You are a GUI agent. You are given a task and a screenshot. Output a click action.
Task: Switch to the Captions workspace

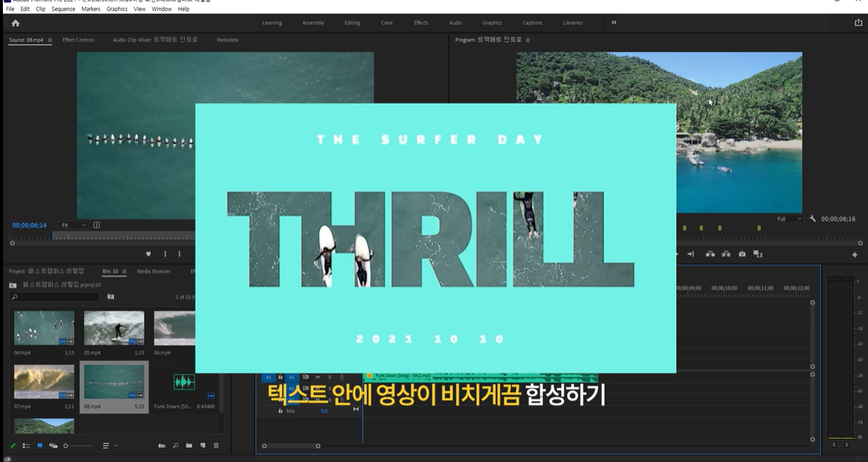pos(532,22)
